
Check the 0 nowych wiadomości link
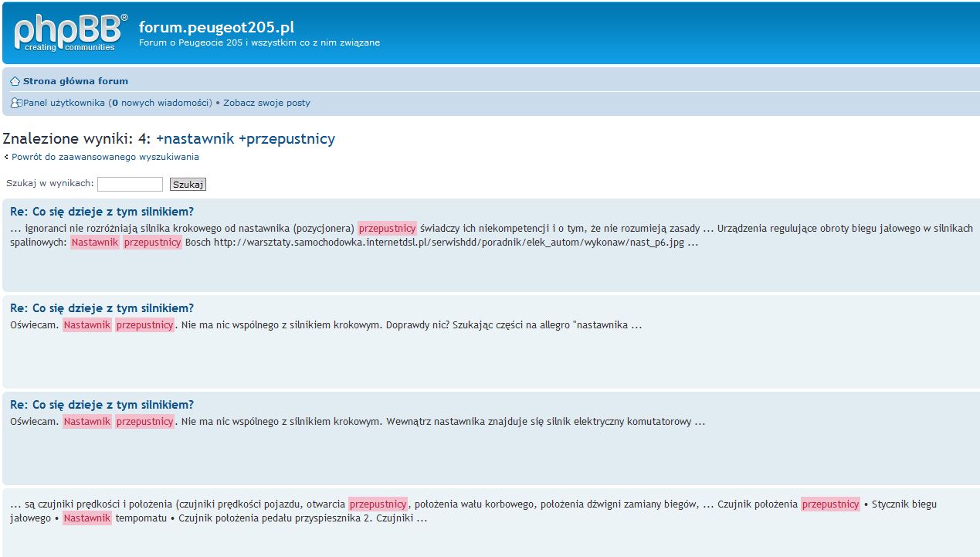(160, 103)
